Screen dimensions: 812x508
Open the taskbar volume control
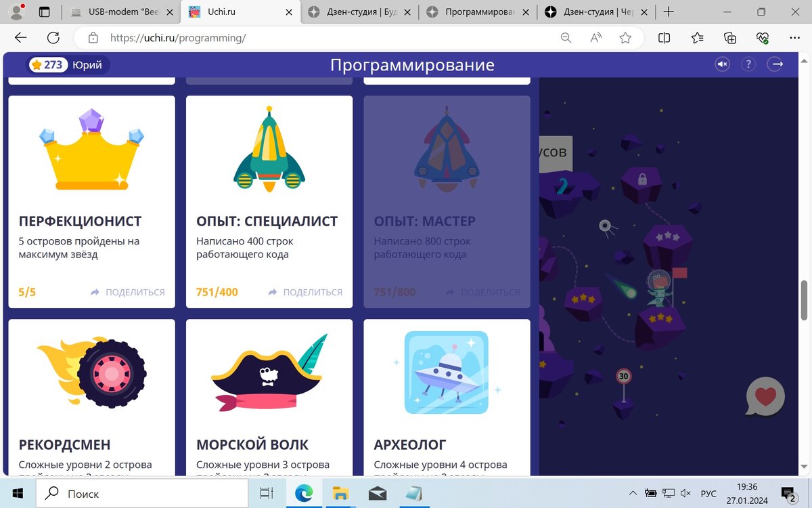coord(685,493)
